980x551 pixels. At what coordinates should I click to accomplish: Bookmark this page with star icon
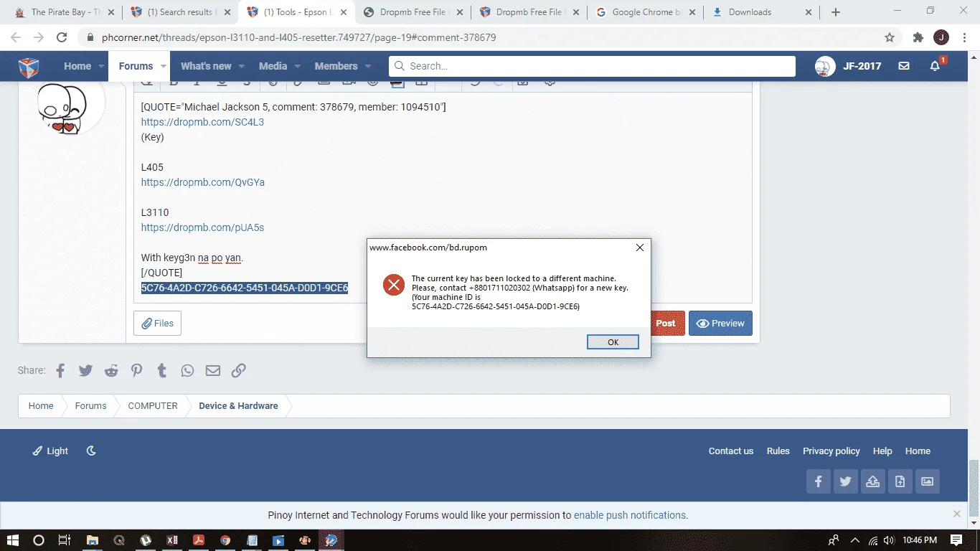click(x=890, y=37)
